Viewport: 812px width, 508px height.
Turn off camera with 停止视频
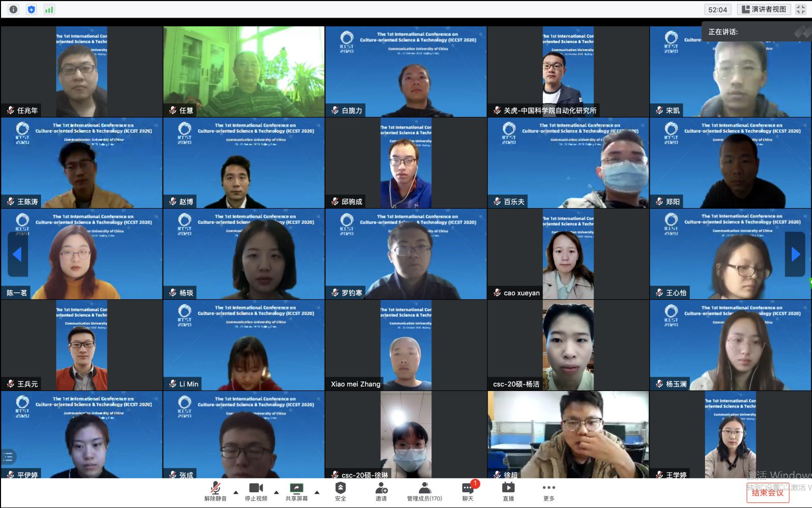[256, 491]
